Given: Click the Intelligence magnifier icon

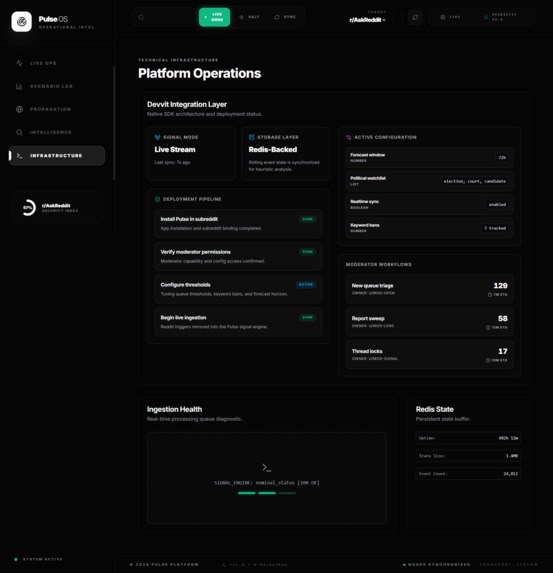Looking at the screenshot, I should click(19, 132).
